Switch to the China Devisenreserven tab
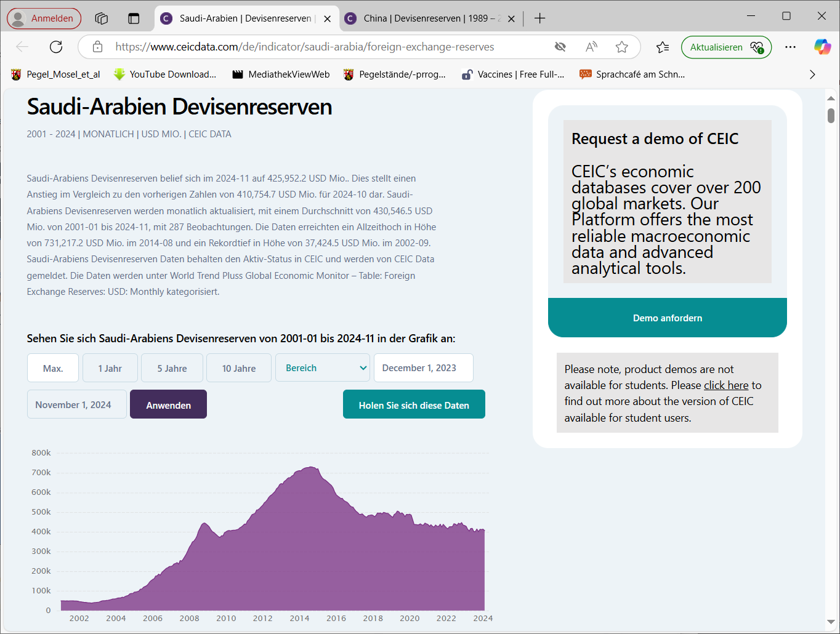Screen dimensions: 840x634 pos(431,18)
